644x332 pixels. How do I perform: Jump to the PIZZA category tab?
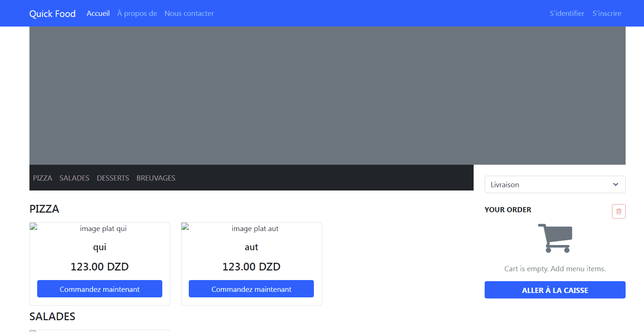(x=42, y=178)
